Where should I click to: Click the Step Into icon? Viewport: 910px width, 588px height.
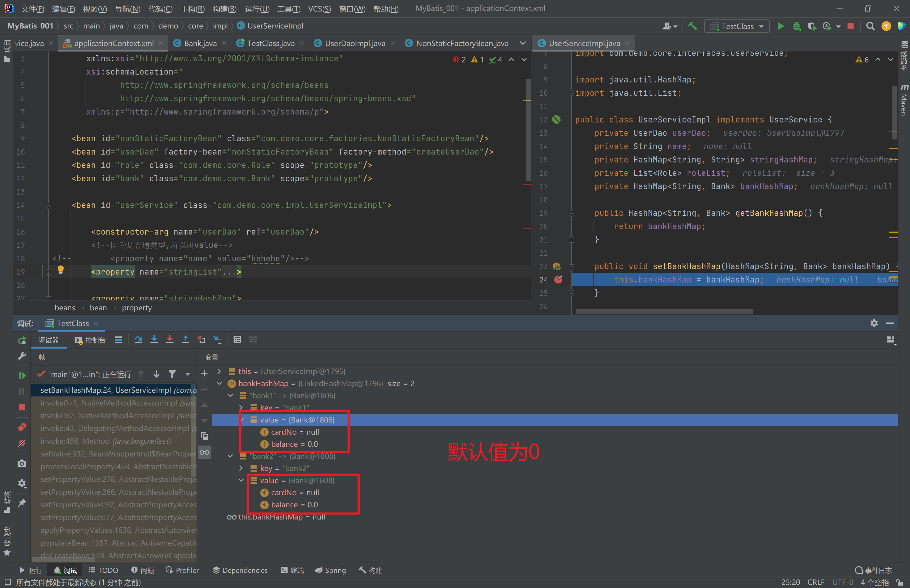pos(154,339)
